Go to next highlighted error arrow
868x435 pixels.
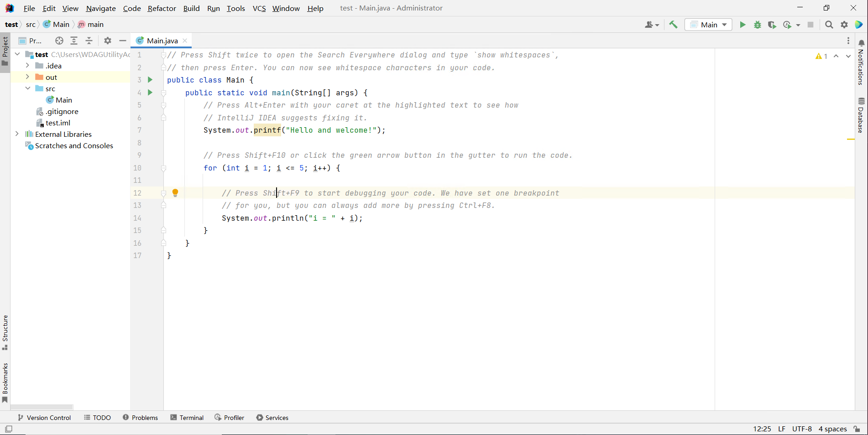[848, 56]
